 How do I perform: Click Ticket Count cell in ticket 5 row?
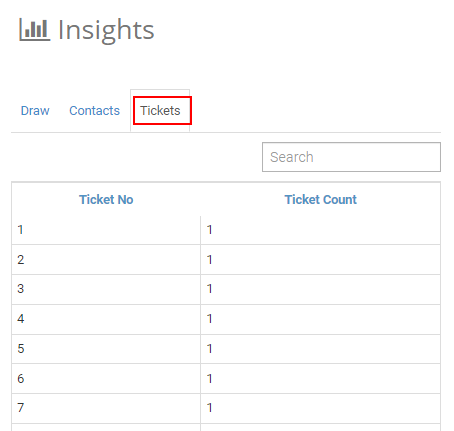coord(320,349)
